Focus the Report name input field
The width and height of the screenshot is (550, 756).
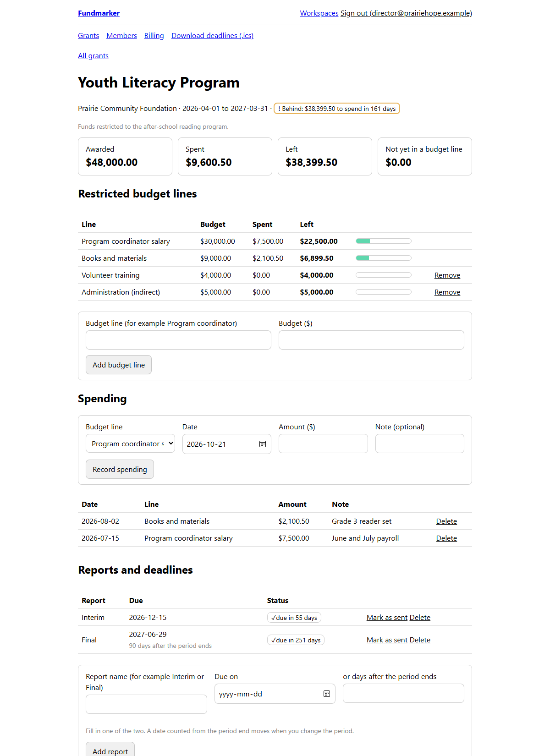(146, 704)
